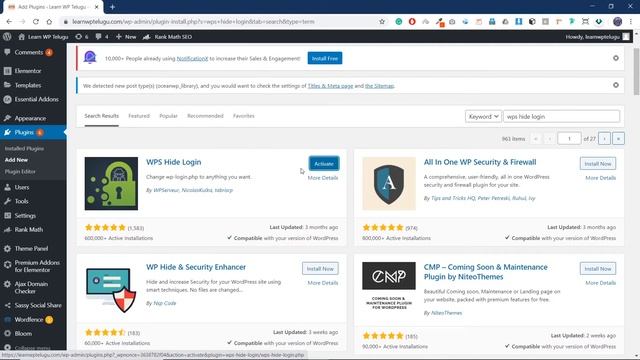Open a new browser tab
Image resolution: width=640 pixels, height=360 pixels.
(x=112, y=7)
